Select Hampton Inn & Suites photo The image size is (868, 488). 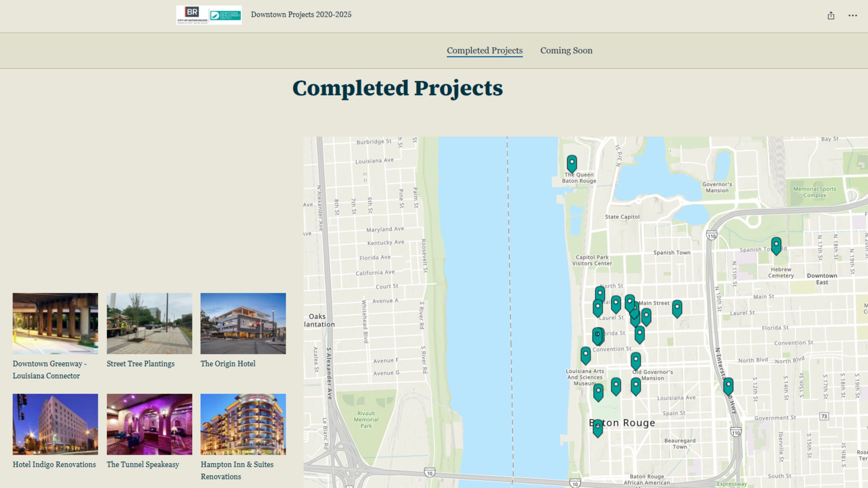pos(243,424)
